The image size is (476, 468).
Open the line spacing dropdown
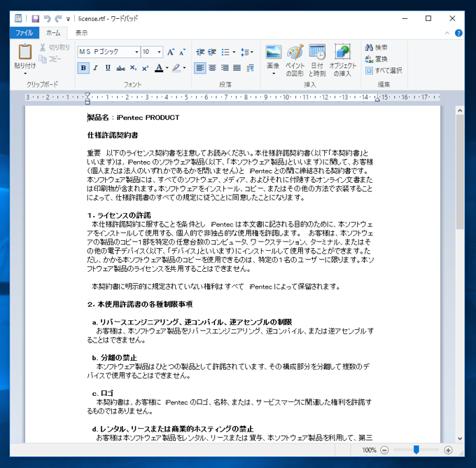point(247,53)
